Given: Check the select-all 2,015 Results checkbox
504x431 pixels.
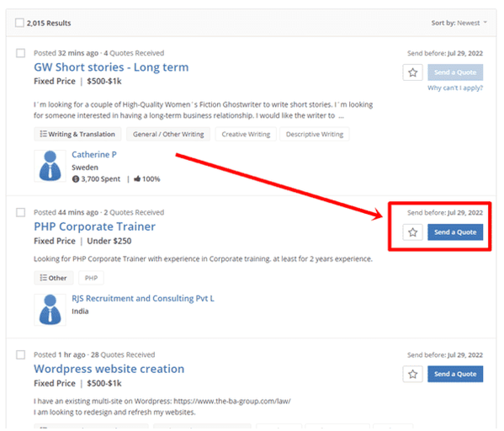Looking at the screenshot, I should 19,23.
